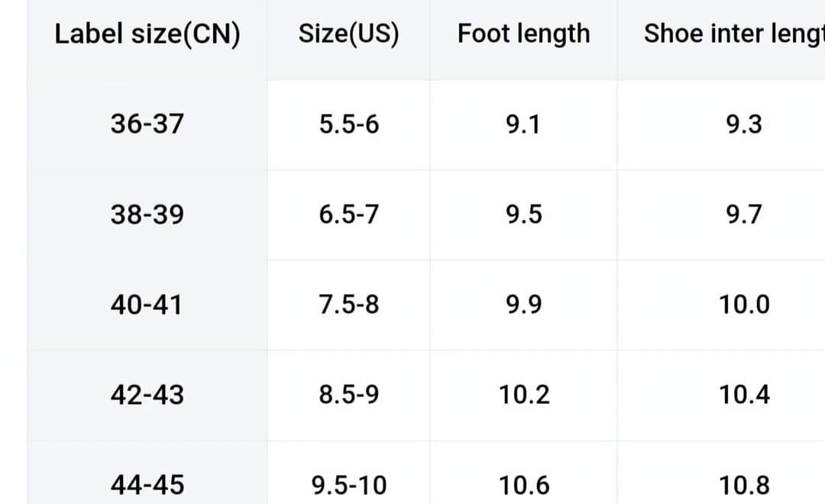Select the US size 6.5-7 cell
The image size is (825, 504).
pyautogui.click(x=348, y=215)
